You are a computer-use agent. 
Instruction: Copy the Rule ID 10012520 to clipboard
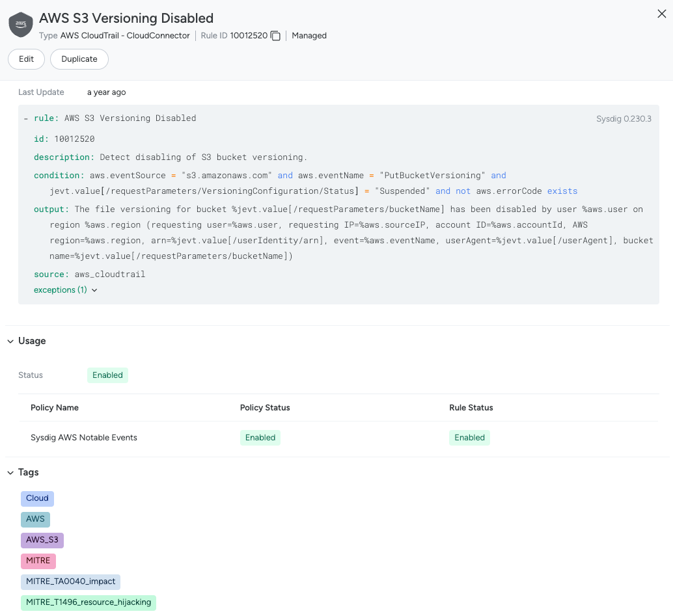tap(275, 36)
